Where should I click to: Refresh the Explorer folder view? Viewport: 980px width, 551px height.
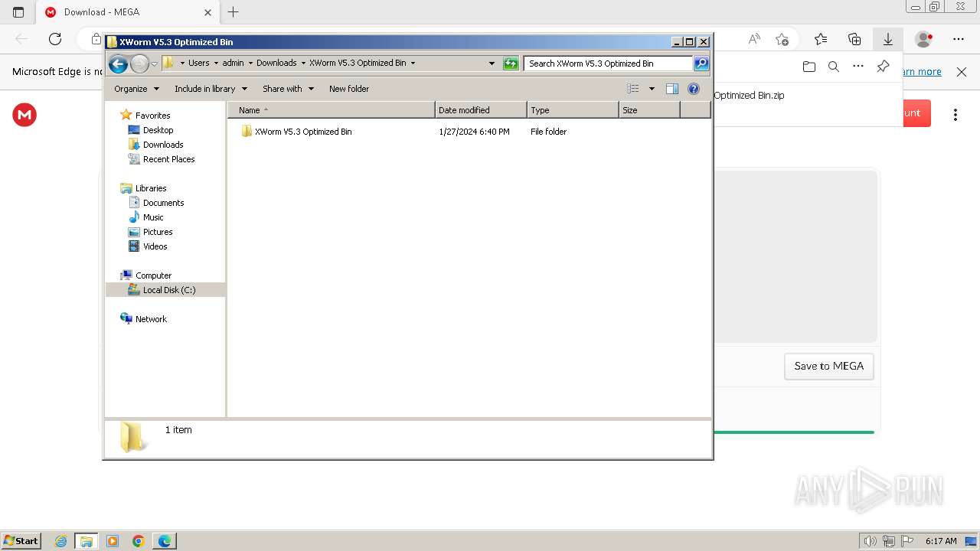(511, 64)
